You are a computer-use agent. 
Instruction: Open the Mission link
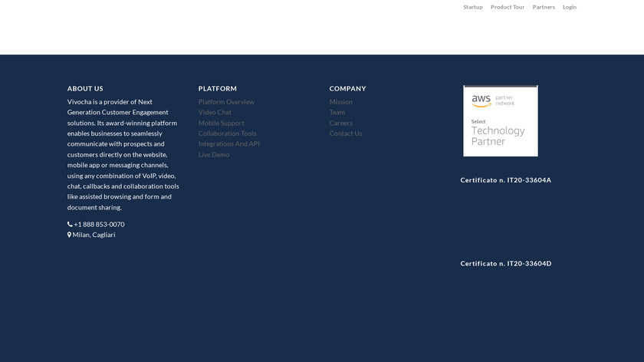[340, 102]
